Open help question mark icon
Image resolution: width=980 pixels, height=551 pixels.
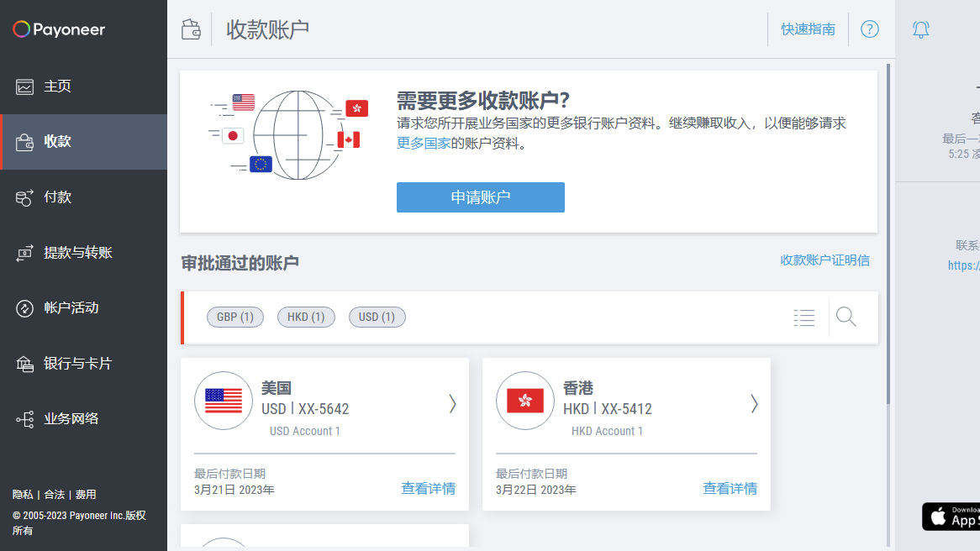tap(869, 29)
